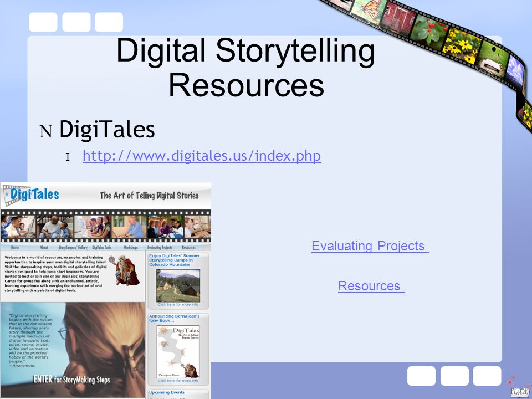Click the Colorado mountain cabin thumbnail

tap(178, 286)
